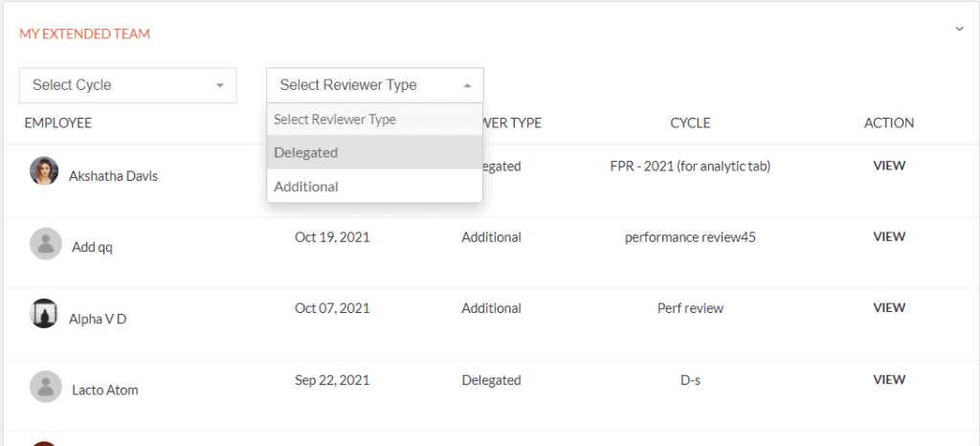Image resolution: width=980 pixels, height=446 pixels.
Task: Open the Select Cycle dropdown
Action: point(127,85)
